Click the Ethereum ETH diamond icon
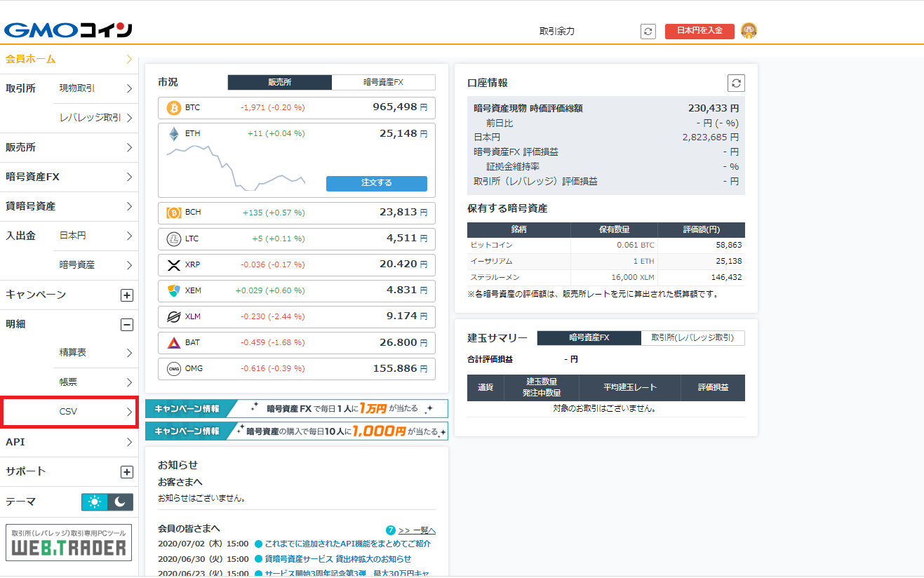The height and width of the screenshot is (578, 924). [x=173, y=133]
